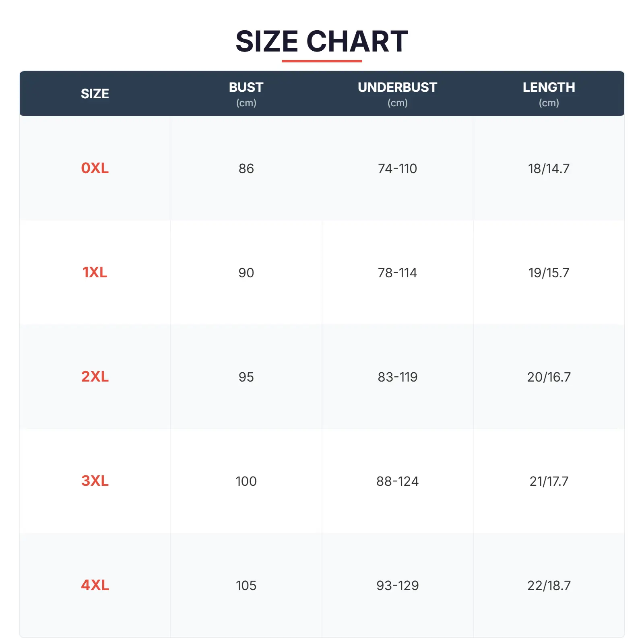Screen dimensions: 644x644
Task: Click the bust value 90
Action: (x=246, y=273)
